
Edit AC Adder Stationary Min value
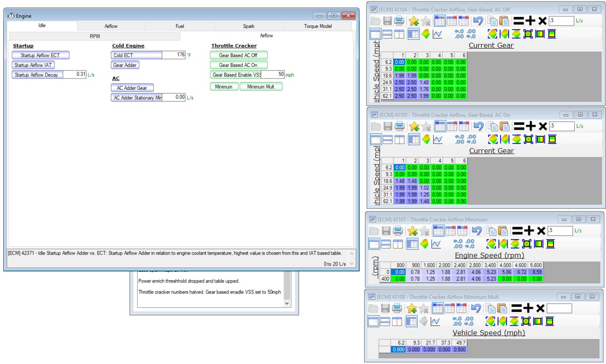(x=174, y=97)
